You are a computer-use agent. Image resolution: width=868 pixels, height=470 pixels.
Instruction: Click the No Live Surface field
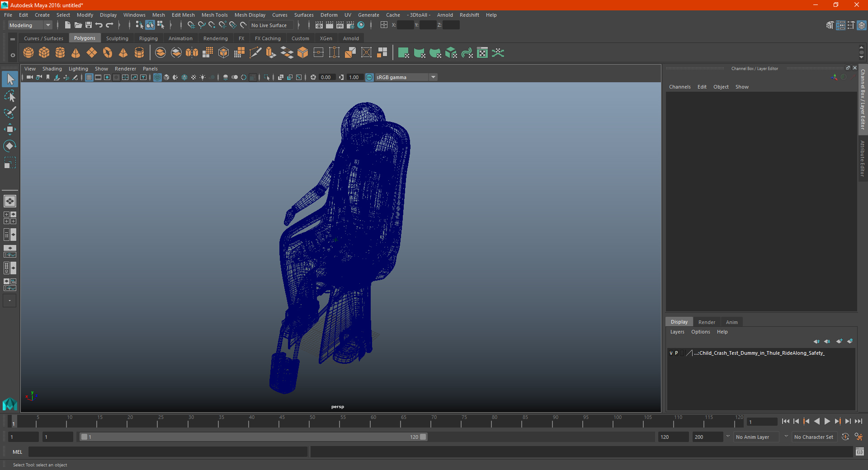(x=272, y=25)
